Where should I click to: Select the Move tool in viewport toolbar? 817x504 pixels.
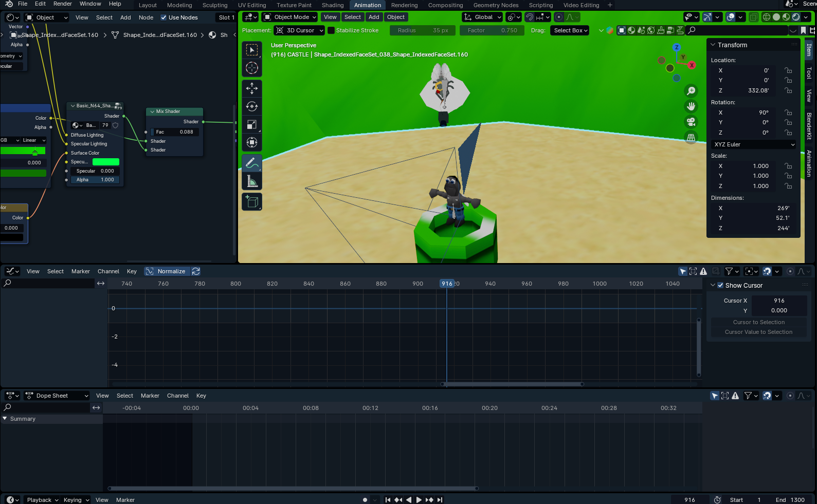click(252, 88)
